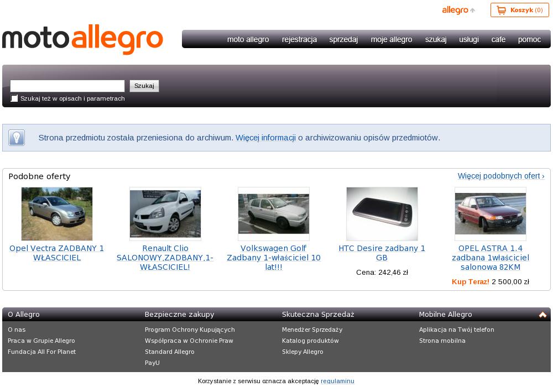Open Volkswagen Golf Zadbany offer link
This screenshot has width=553, height=392.
[274, 258]
